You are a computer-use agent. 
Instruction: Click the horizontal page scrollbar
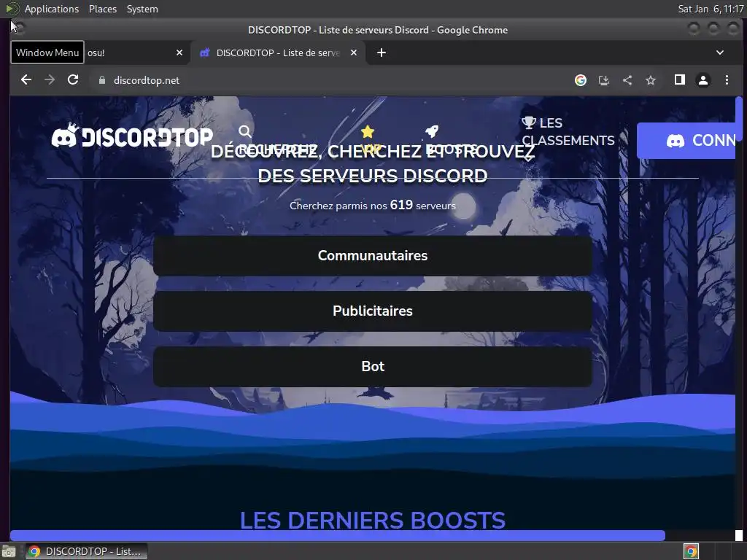tap(337, 535)
